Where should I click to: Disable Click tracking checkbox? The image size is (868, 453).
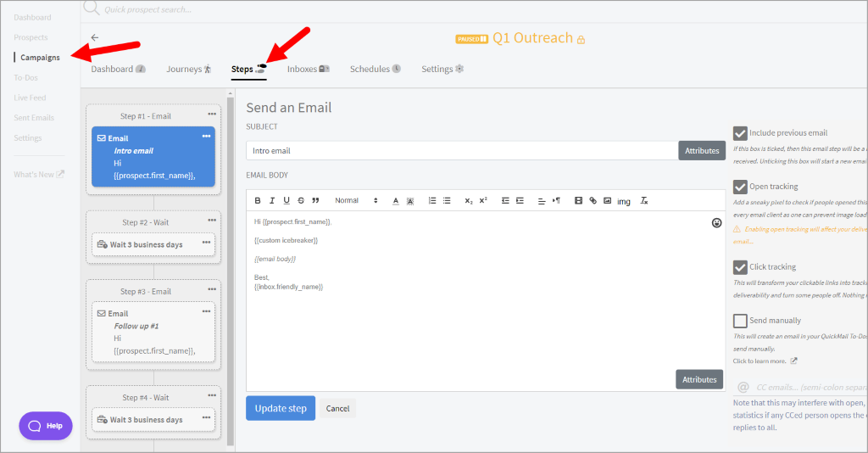tap(740, 267)
